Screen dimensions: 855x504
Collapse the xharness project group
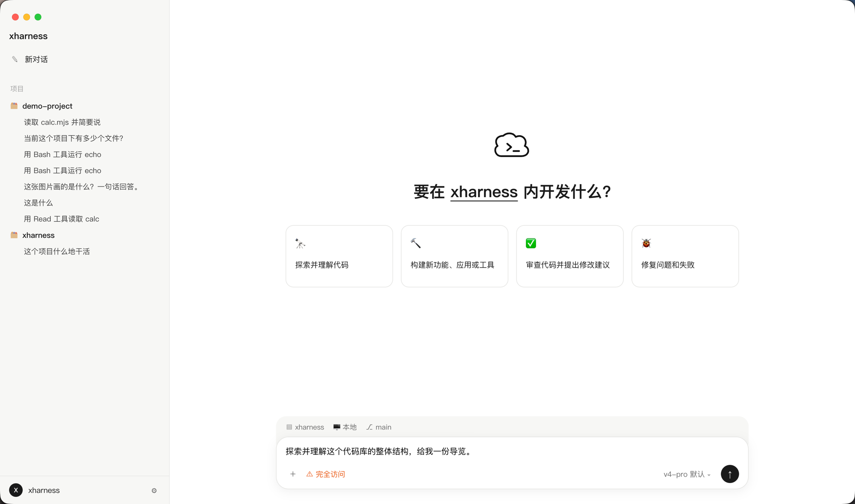(x=38, y=235)
